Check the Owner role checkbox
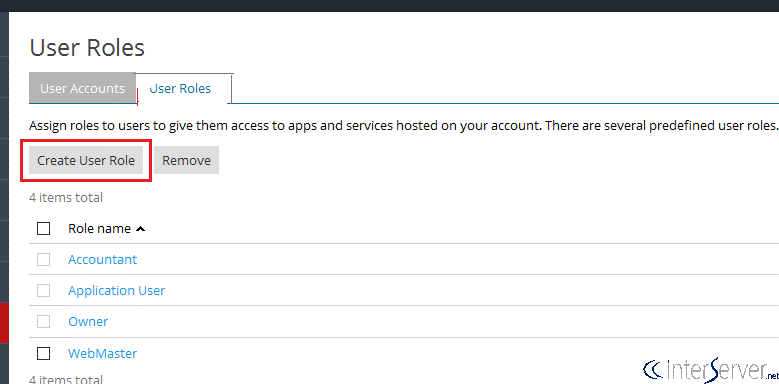The width and height of the screenshot is (779, 384). [44, 321]
